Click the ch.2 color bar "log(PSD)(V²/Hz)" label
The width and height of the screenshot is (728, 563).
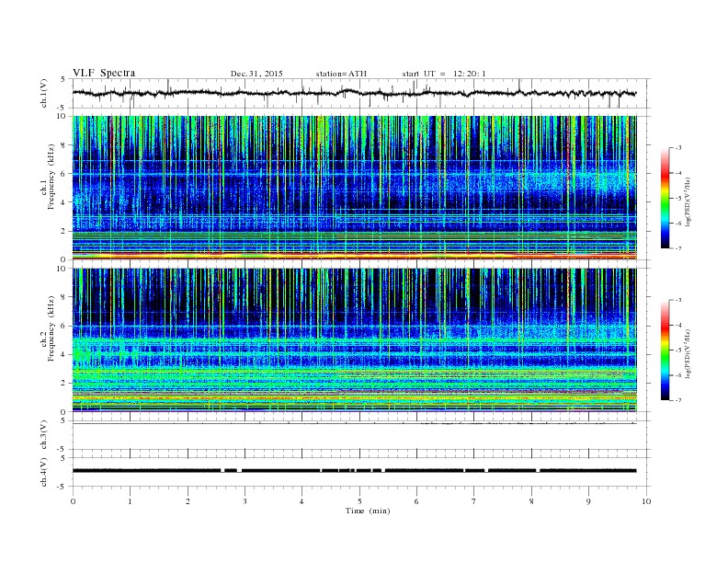tap(688, 354)
